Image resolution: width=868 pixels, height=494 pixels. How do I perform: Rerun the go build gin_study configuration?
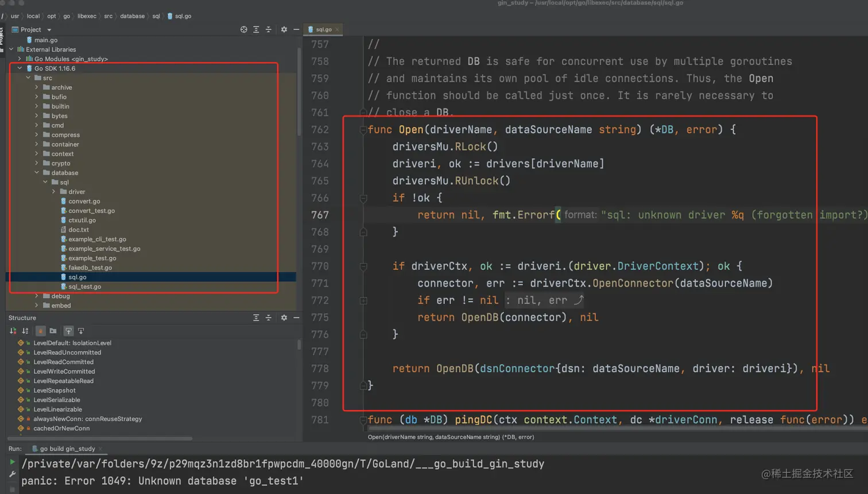[x=12, y=462]
